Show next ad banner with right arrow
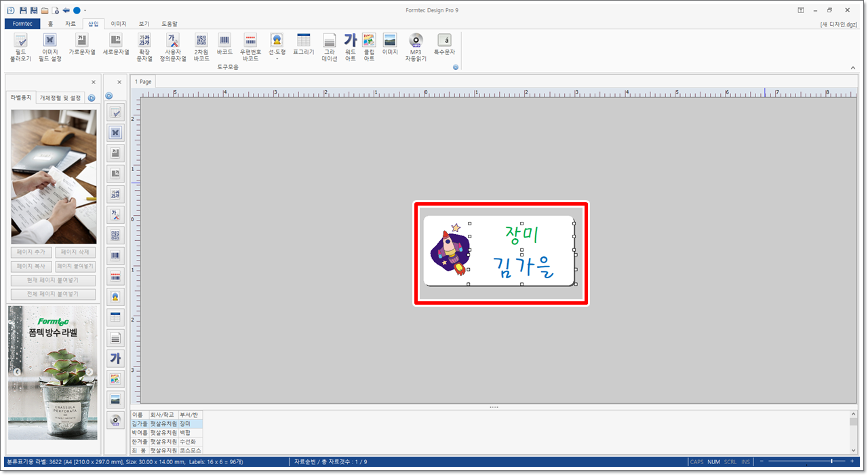 [x=89, y=372]
